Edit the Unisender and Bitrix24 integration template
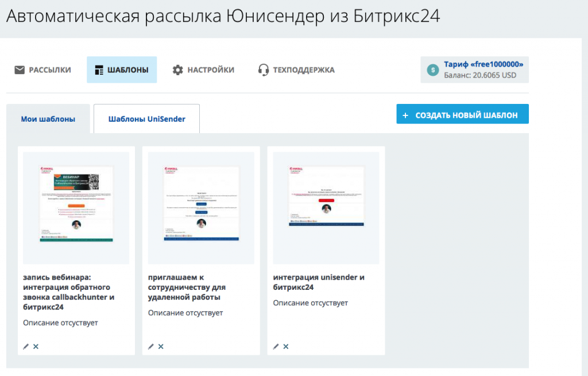The image size is (588, 376). click(276, 346)
